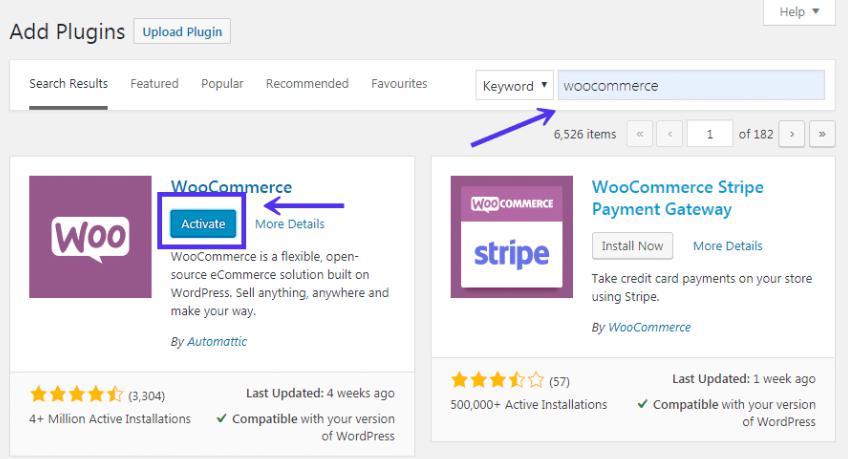Image resolution: width=848 pixels, height=459 pixels.
Task: Jump to the last results page
Action: (x=822, y=134)
